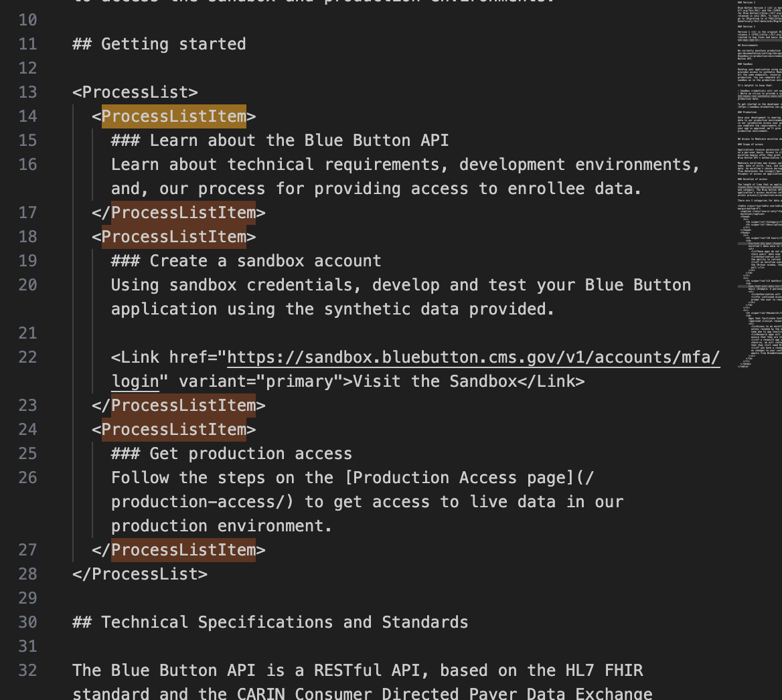Select line number 11 in the gutter

pos(28,44)
